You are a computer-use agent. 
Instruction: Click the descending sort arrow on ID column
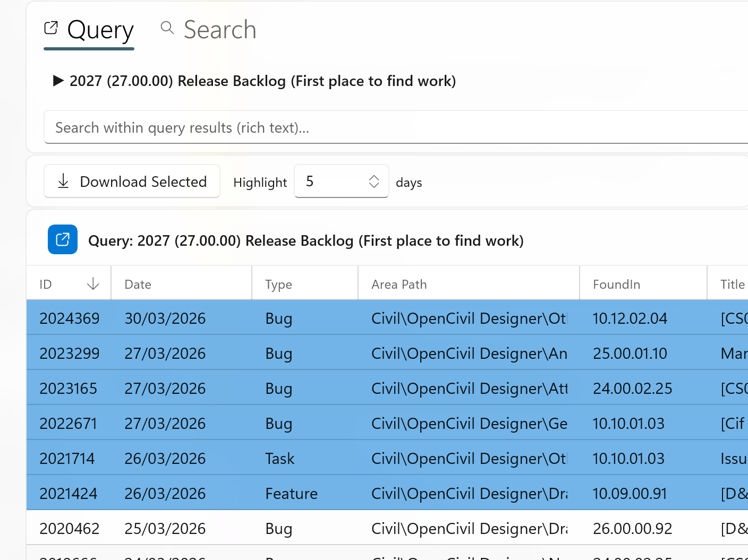click(93, 284)
